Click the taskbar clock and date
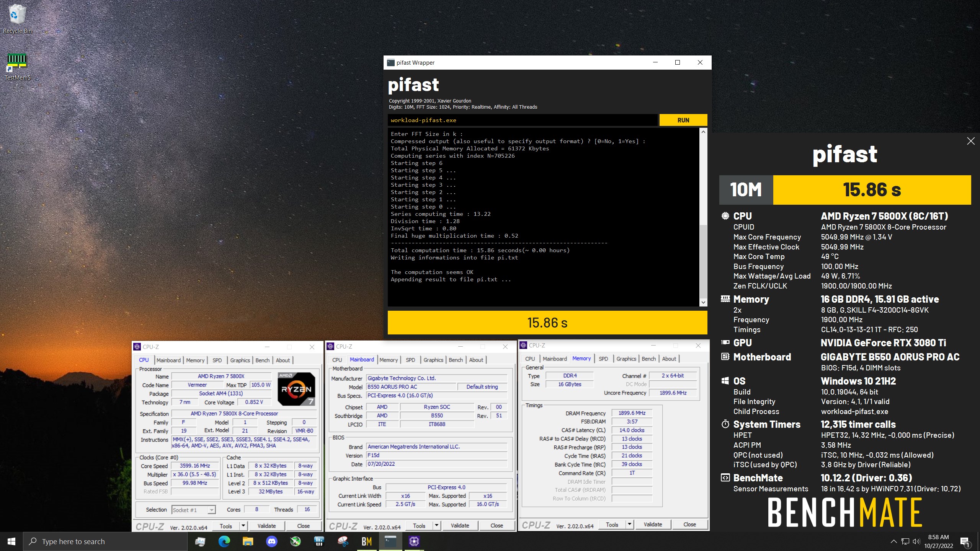 pos(939,541)
